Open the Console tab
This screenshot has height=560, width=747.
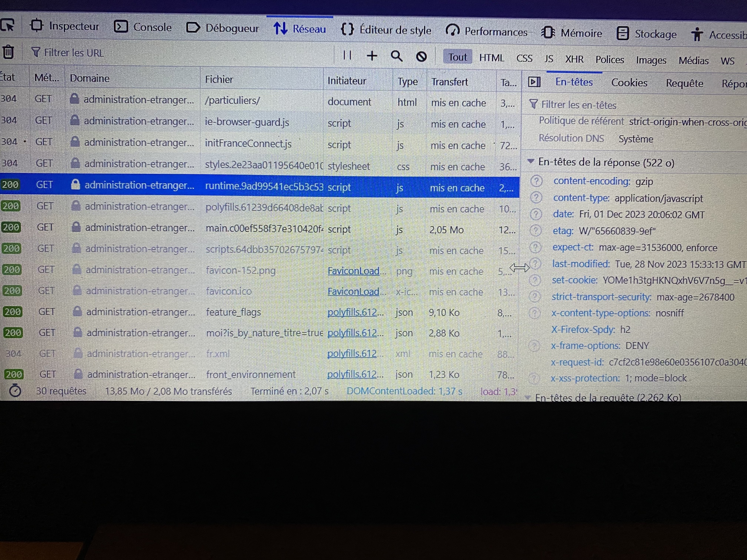143,27
